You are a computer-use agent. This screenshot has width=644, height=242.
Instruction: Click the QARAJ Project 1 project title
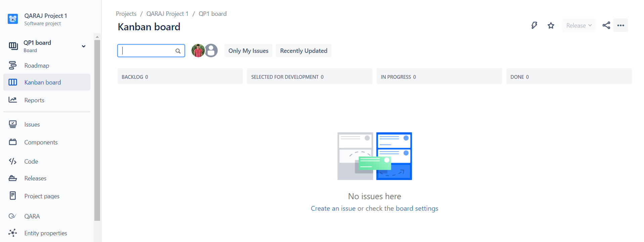pyautogui.click(x=46, y=15)
